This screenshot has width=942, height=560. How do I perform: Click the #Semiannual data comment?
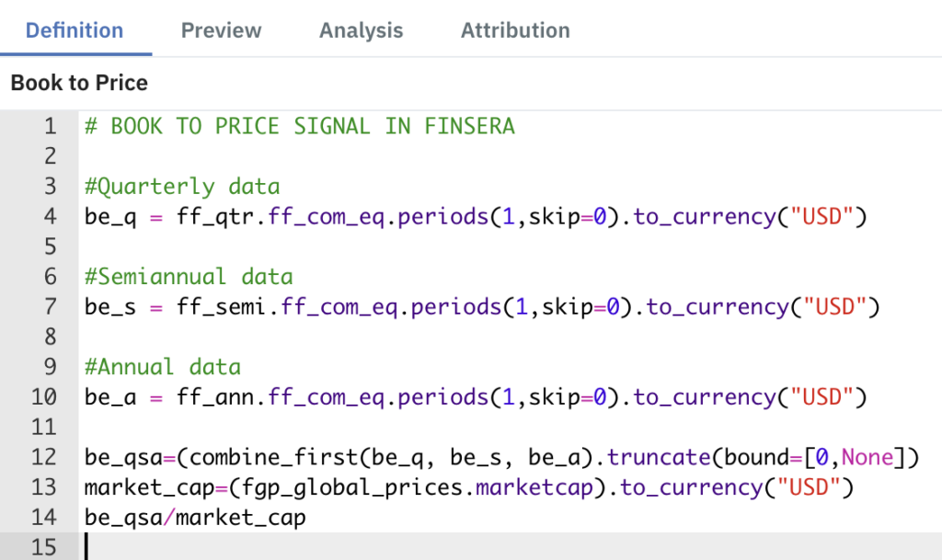pos(189,277)
